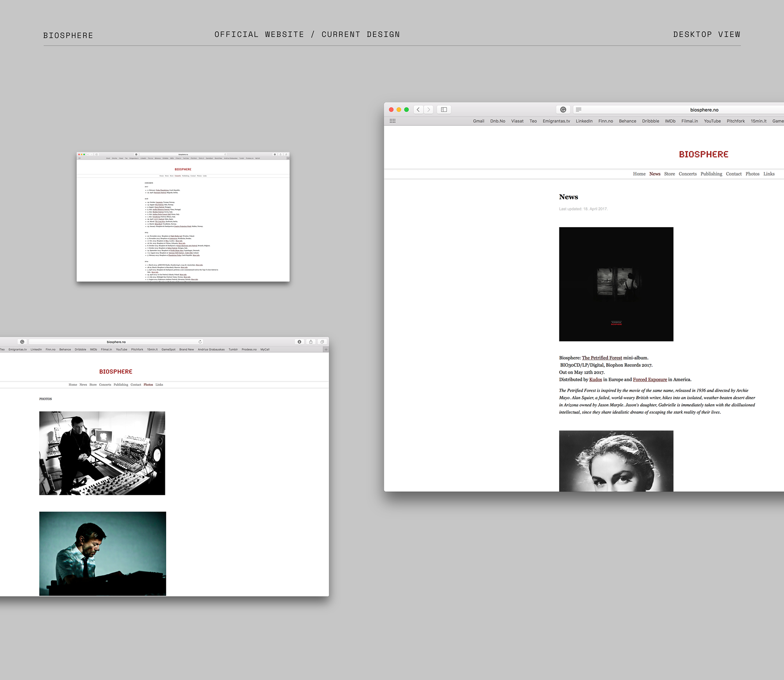This screenshot has width=784, height=680.
Task: Click the BIOSPHERE logo in News window
Action: tap(704, 154)
